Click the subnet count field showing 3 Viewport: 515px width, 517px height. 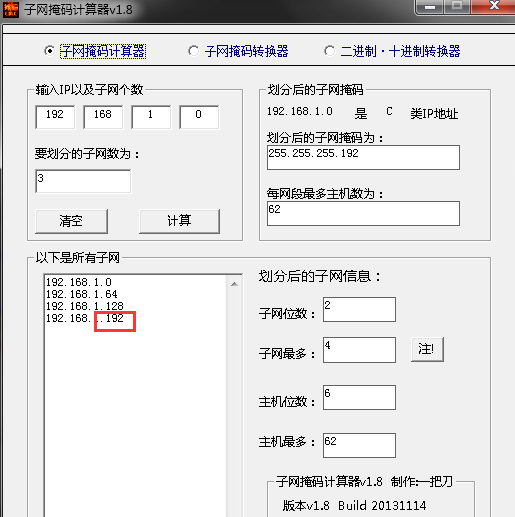[x=83, y=181]
